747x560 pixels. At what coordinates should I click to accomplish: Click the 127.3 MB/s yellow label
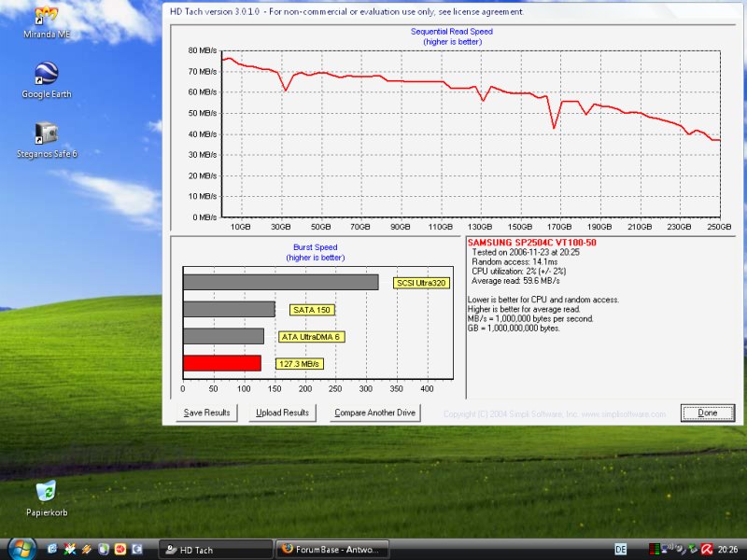coord(299,364)
